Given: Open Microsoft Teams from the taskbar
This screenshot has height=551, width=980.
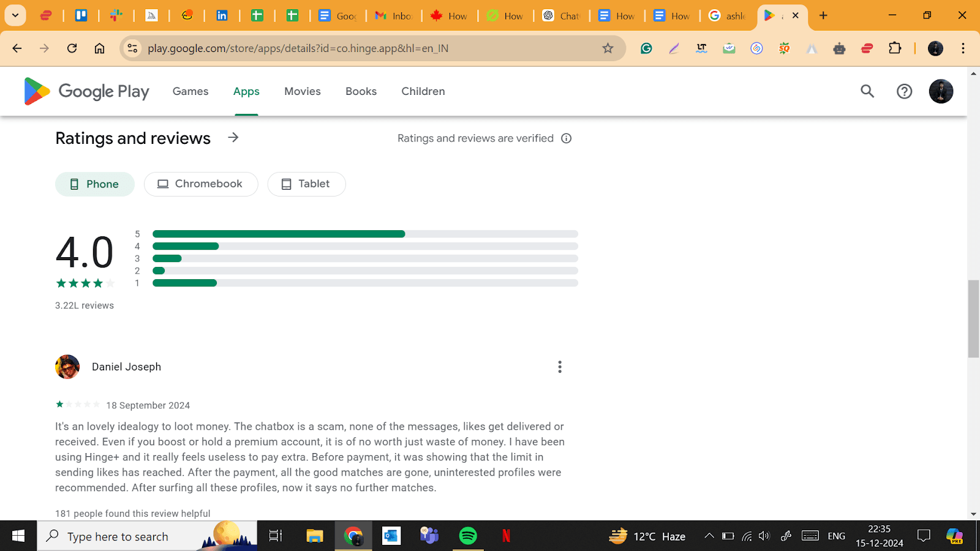Looking at the screenshot, I should (429, 536).
